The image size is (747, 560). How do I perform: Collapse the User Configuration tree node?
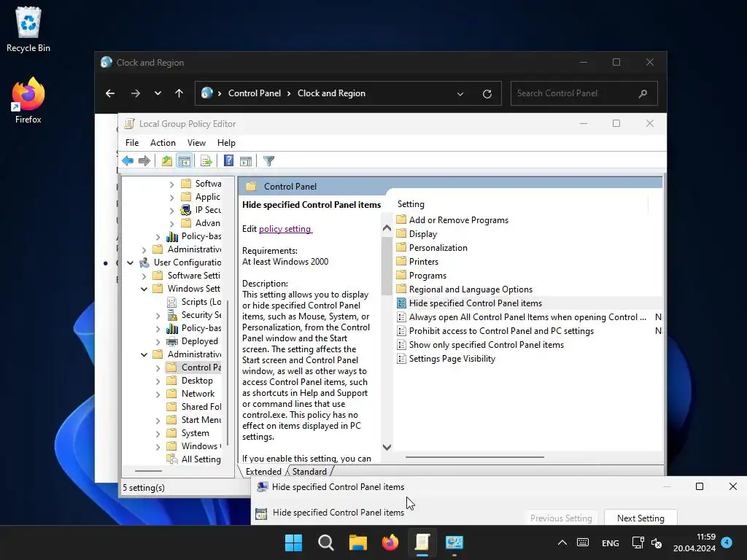(x=130, y=262)
